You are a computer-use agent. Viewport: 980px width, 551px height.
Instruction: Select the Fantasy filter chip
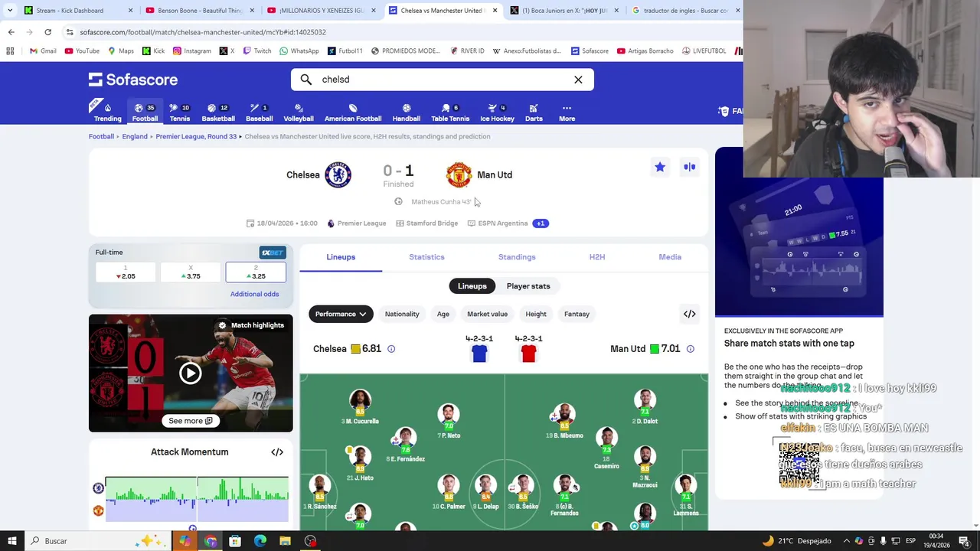577,314
